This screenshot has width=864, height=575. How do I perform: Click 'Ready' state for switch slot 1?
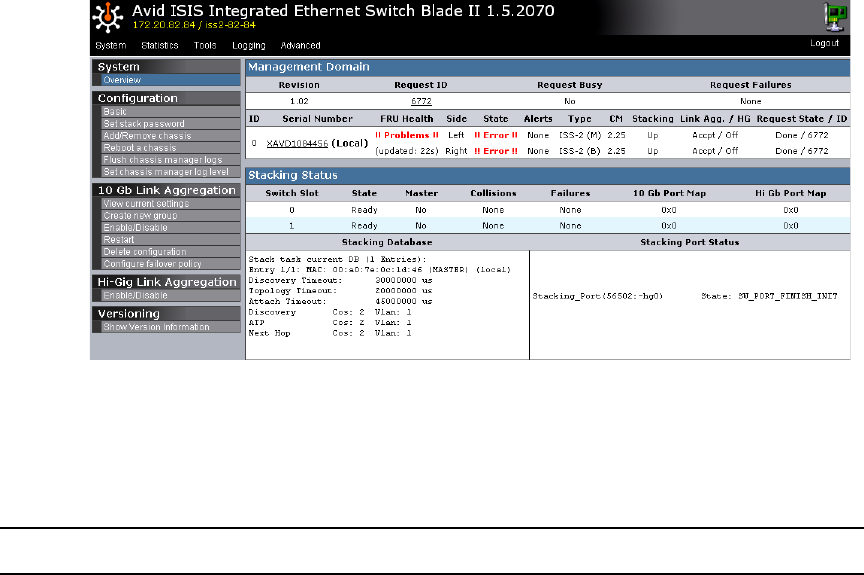(364, 226)
